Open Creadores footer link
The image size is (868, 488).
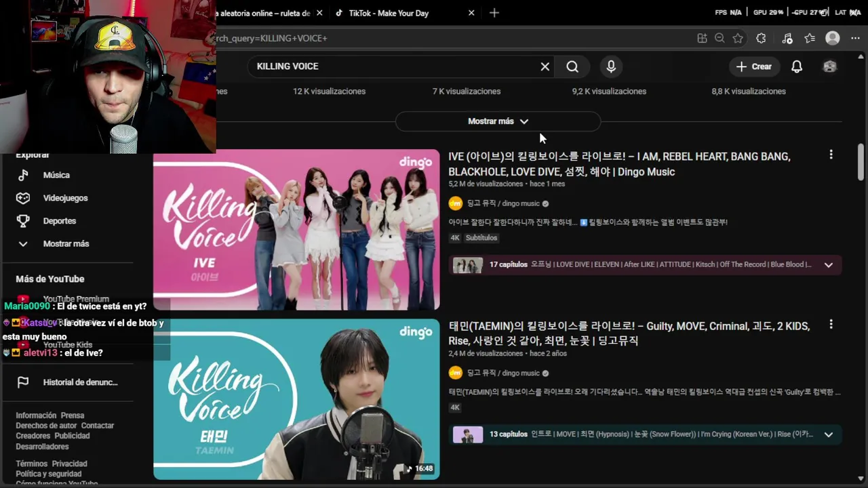coord(33,436)
